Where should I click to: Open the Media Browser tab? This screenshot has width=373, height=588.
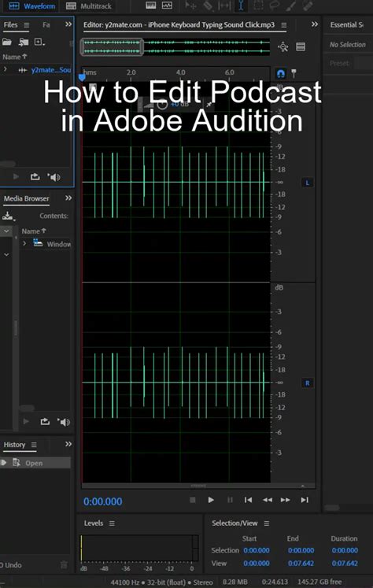pos(26,198)
